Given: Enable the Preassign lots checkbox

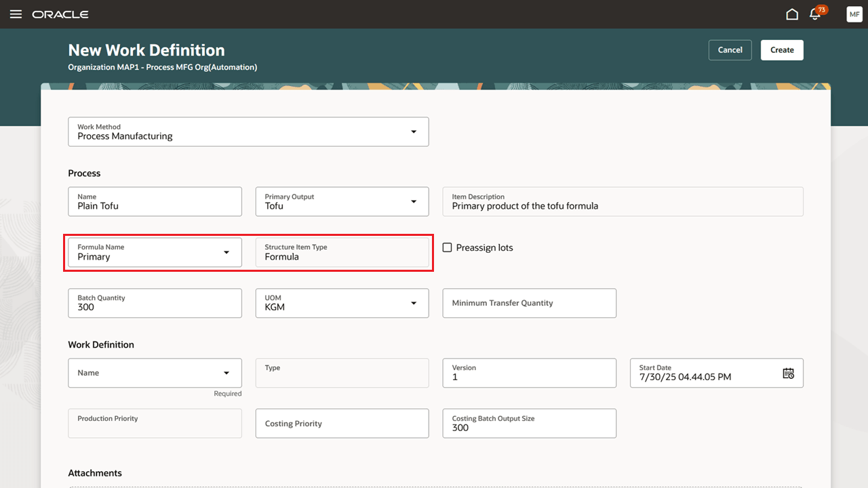Looking at the screenshot, I should point(447,247).
